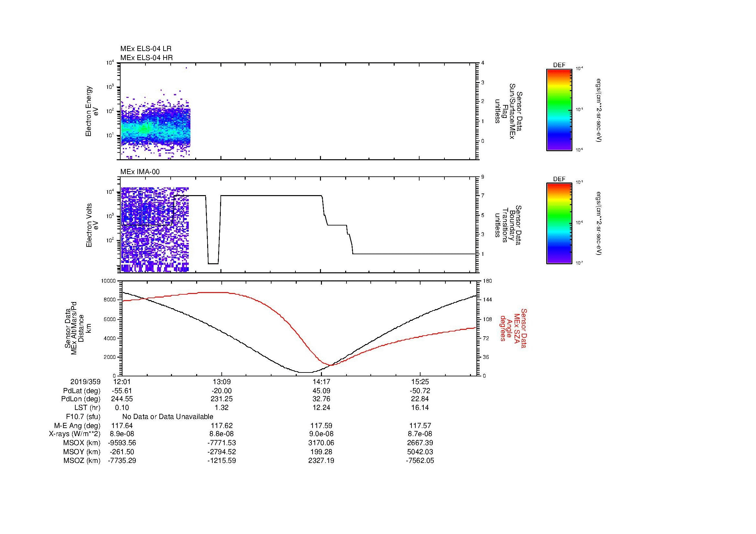Click 'No Data or Data Unavailable' text

pos(168,417)
